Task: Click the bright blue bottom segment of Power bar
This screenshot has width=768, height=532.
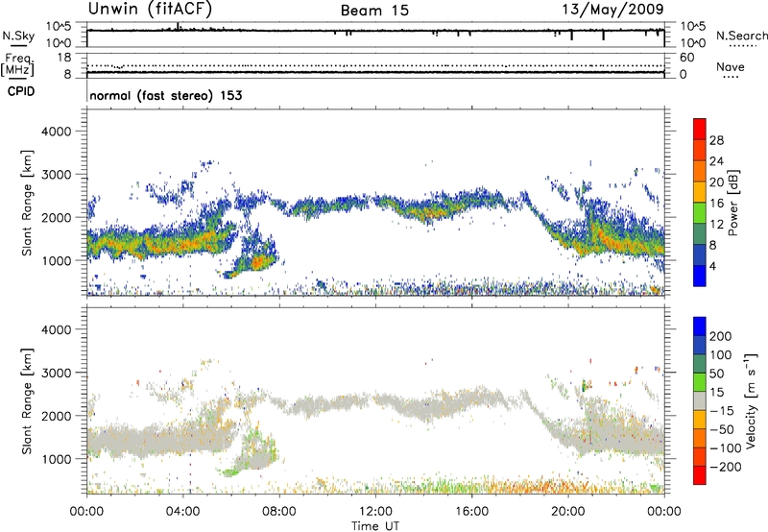Action: (700, 276)
